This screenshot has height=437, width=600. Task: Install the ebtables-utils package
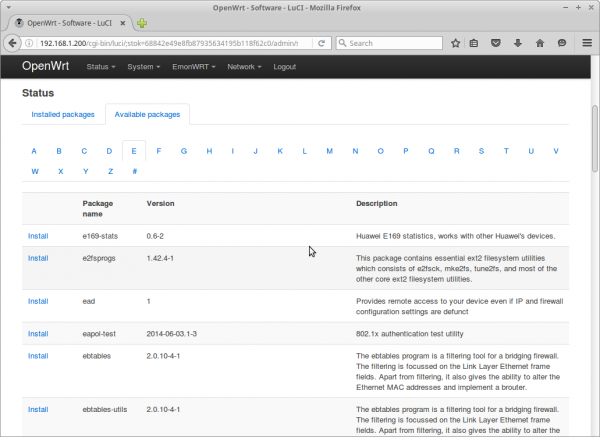tap(38, 410)
